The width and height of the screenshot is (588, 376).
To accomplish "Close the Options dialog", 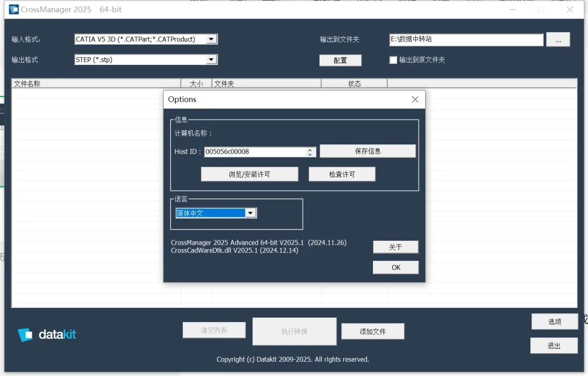I will point(415,99).
